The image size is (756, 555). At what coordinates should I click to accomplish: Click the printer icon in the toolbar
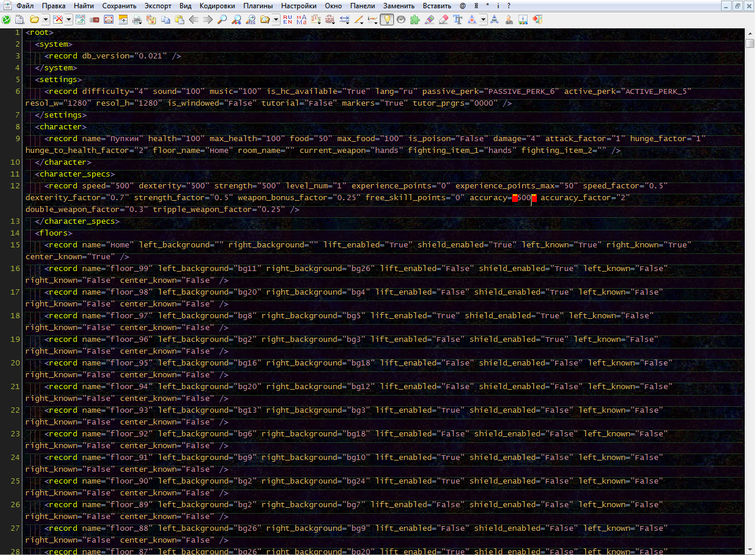(137, 19)
